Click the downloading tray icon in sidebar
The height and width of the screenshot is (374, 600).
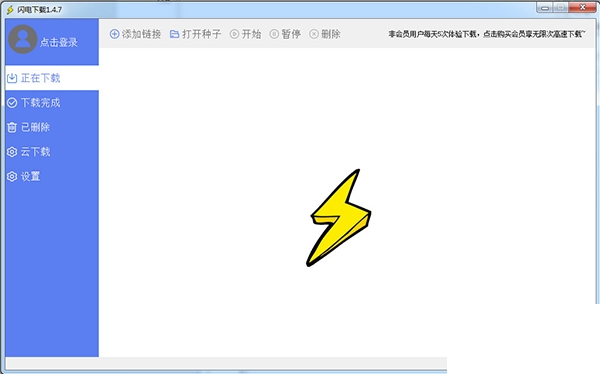coord(12,78)
